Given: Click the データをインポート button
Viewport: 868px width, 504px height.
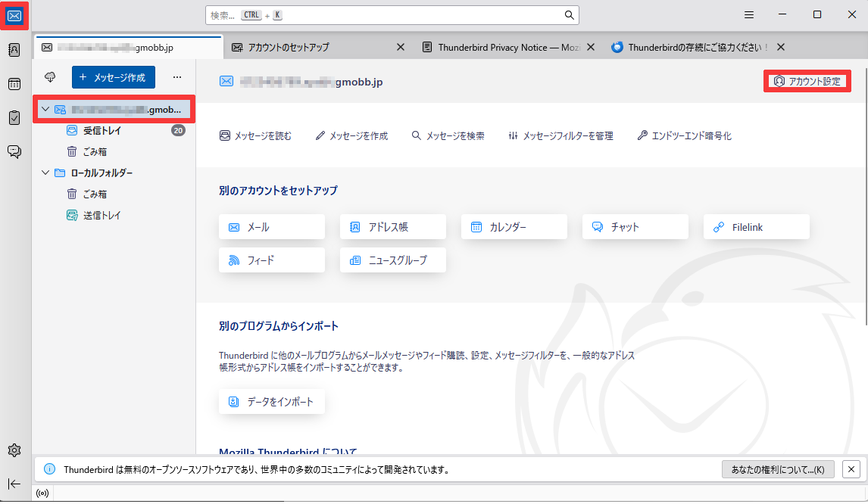Looking at the screenshot, I should [x=271, y=401].
